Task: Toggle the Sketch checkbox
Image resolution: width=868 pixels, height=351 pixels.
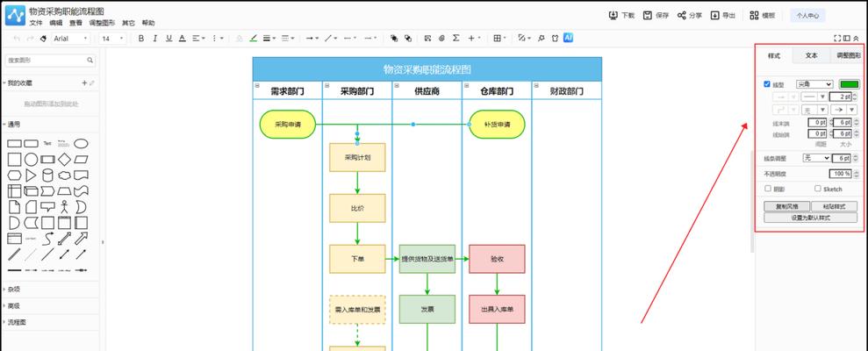Action: 818,189
